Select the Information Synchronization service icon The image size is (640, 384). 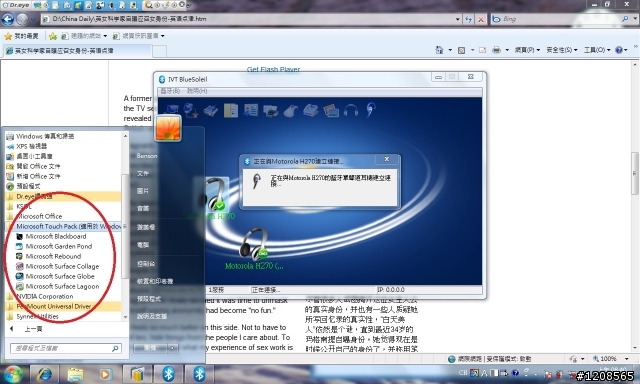[x=251, y=110]
